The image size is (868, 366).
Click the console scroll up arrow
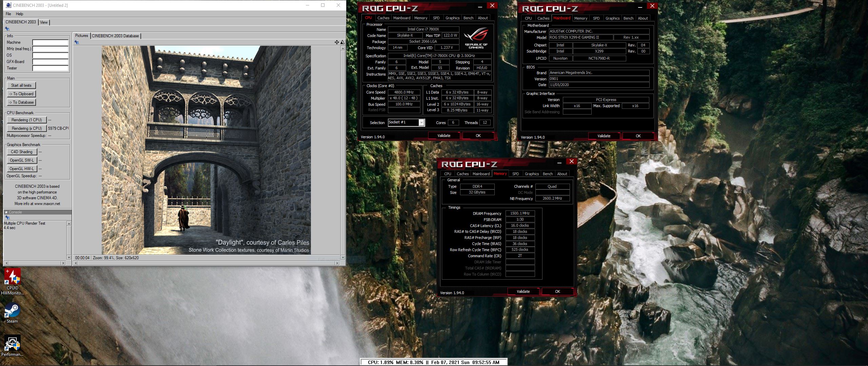point(69,223)
